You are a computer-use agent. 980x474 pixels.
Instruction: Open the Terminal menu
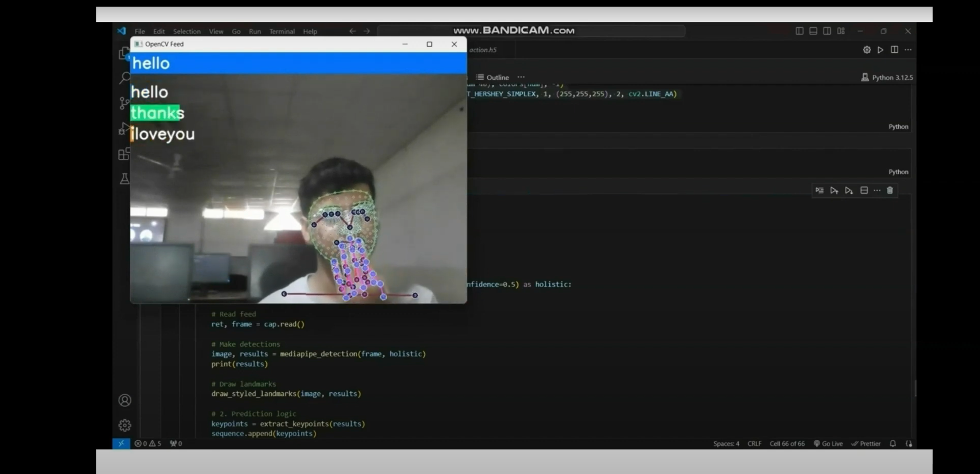(x=282, y=32)
